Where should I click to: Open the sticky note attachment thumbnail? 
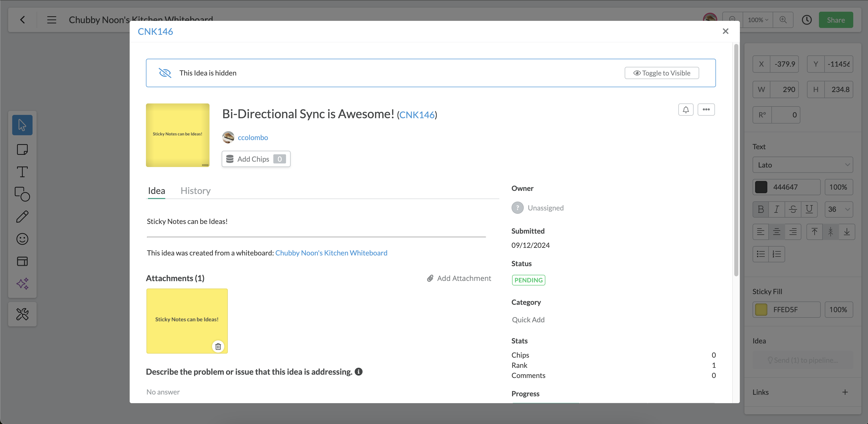coord(187,321)
